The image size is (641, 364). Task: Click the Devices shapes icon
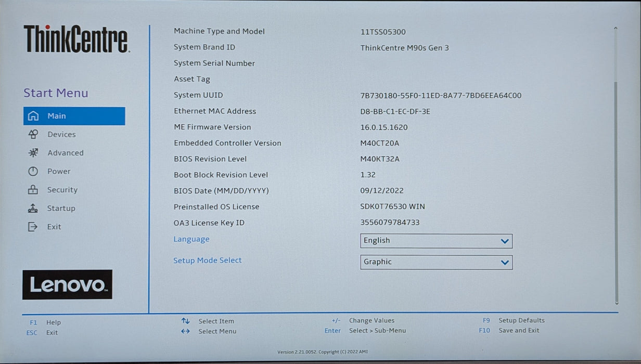tap(33, 134)
